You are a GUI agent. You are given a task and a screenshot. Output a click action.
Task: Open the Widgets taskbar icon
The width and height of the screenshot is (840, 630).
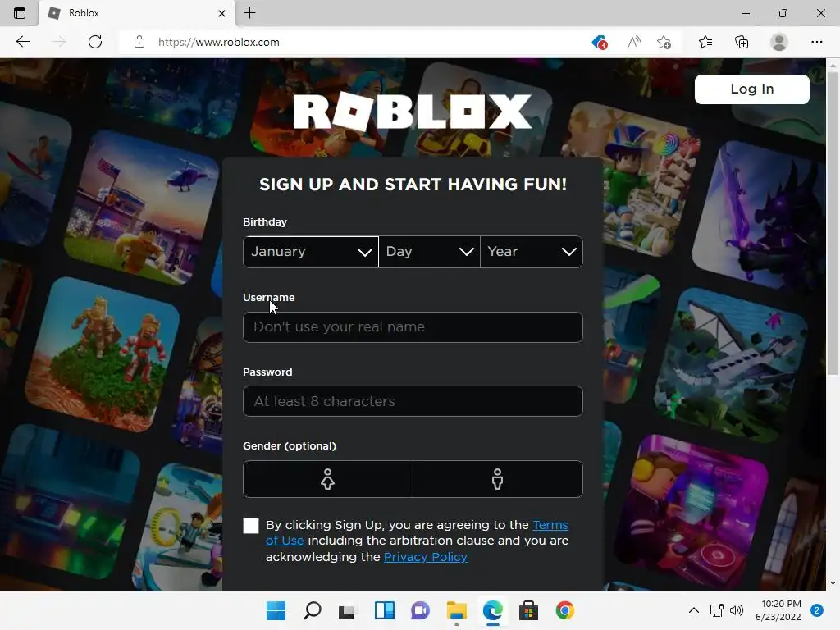[384, 610]
